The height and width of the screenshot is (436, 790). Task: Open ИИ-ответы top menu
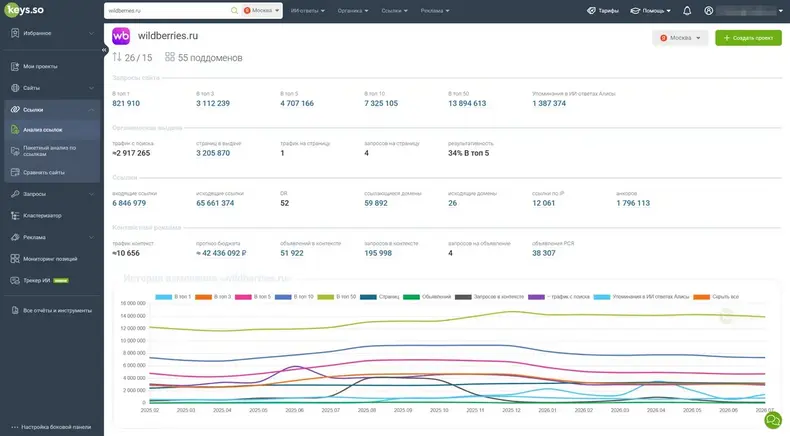coord(308,11)
